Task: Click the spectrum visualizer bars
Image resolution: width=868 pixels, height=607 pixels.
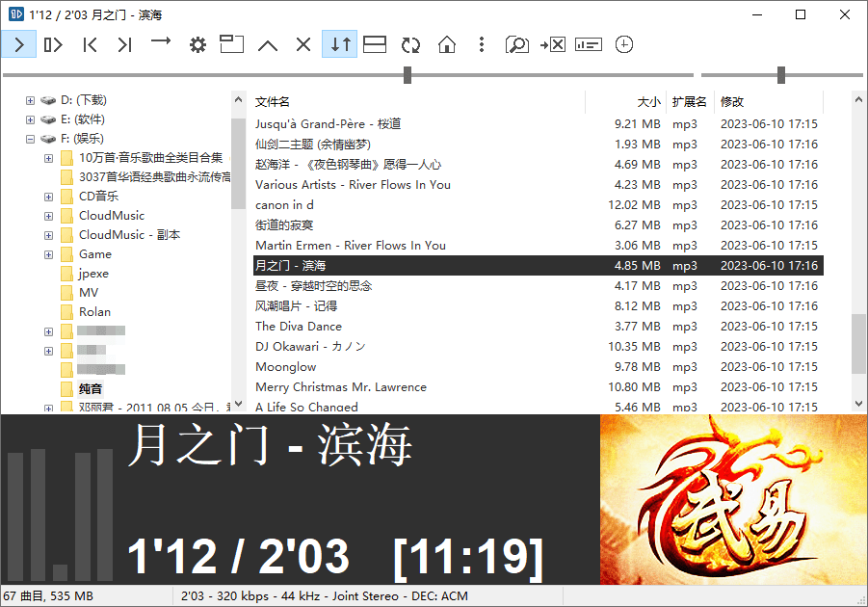Action: [x=60, y=515]
